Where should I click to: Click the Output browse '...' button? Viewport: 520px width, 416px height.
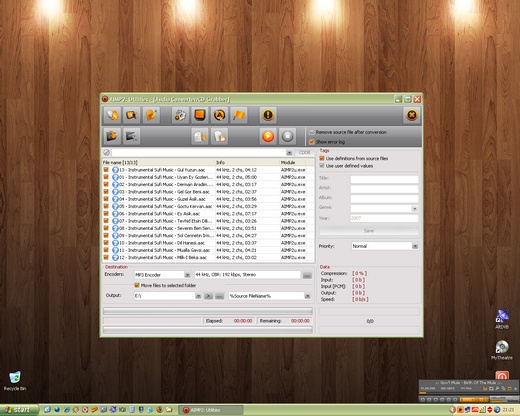[x=219, y=296]
